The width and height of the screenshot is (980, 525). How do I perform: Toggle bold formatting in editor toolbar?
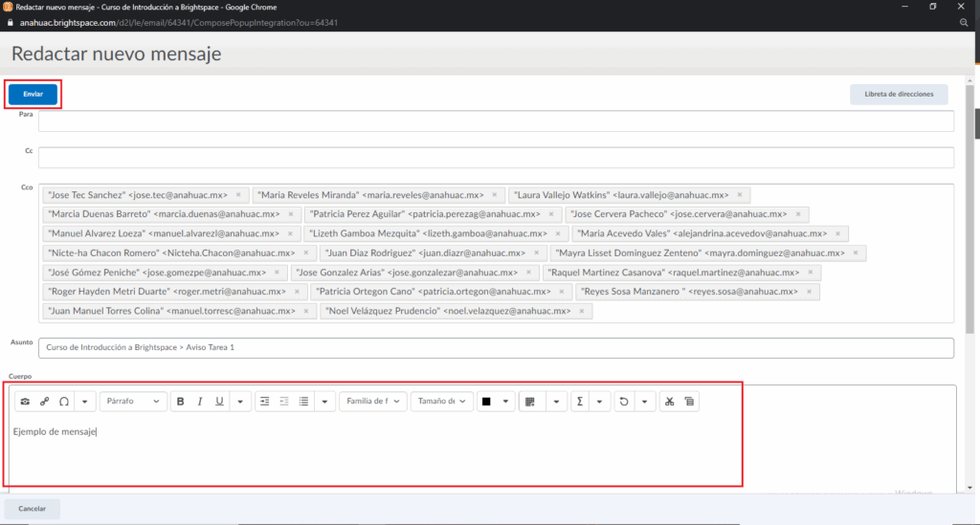point(181,402)
